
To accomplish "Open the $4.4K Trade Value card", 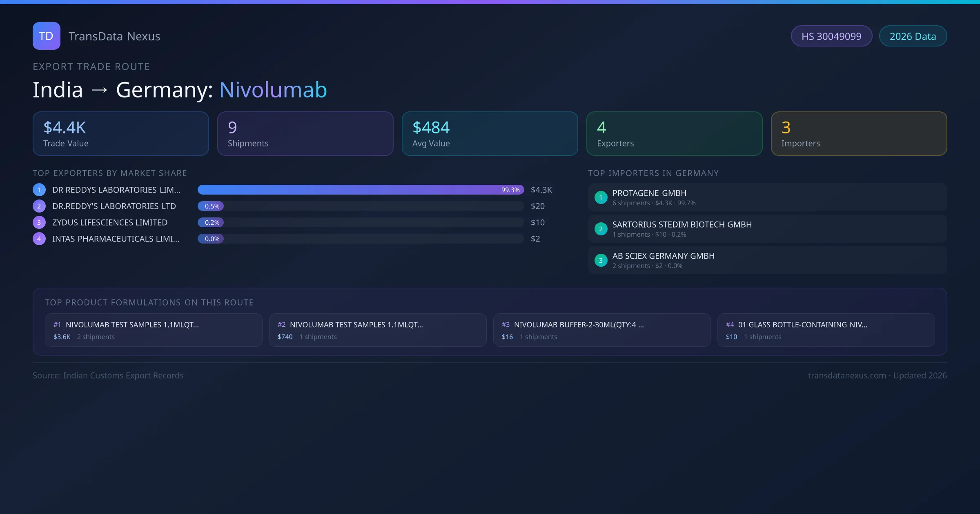I will click(x=120, y=134).
